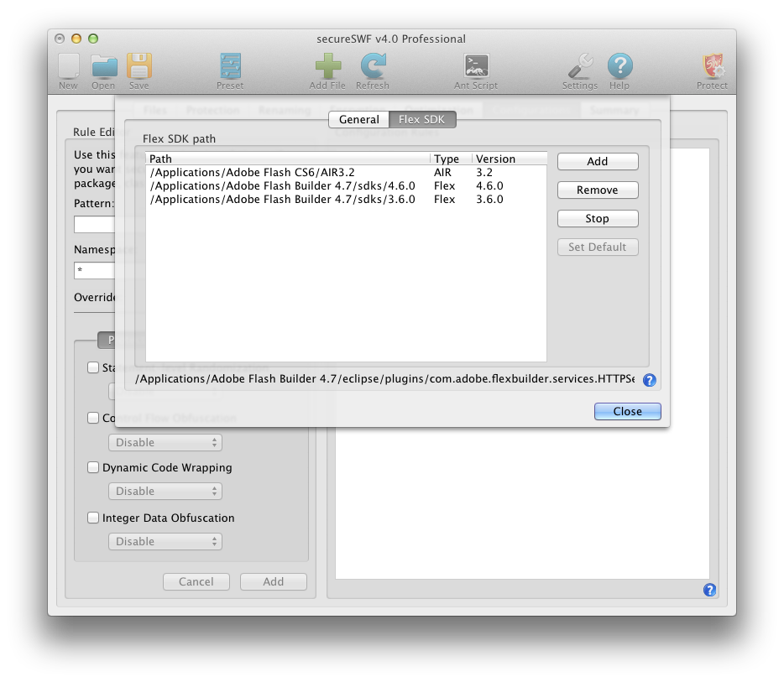Enable Dynamic Code Wrapping checkbox
Viewport: 784px width, 682px height.
point(93,468)
